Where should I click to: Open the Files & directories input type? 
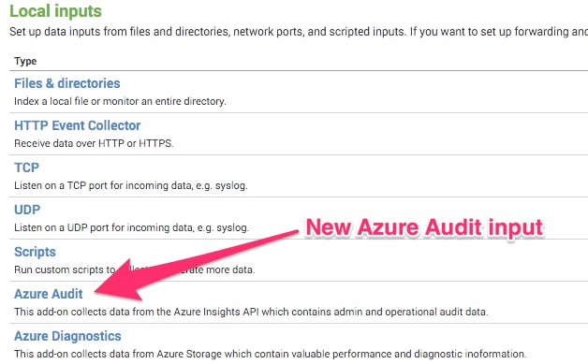pyautogui.click(x=67, y=83)
